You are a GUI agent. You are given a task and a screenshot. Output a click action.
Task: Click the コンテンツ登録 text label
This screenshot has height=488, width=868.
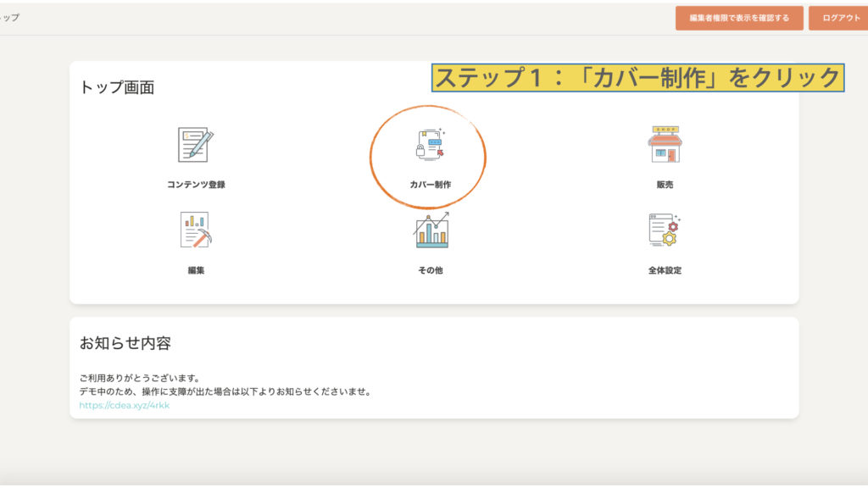[x=196, y=185]
